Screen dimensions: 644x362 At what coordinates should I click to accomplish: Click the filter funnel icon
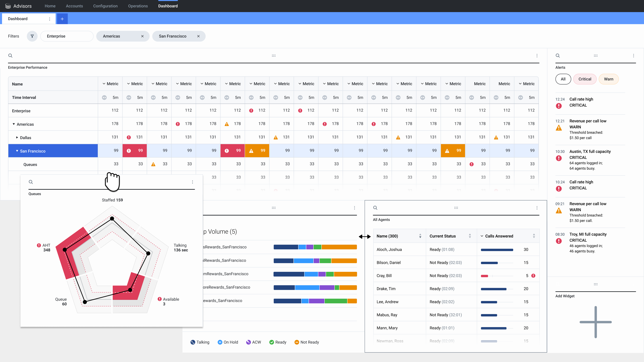(x=32, y=36)
